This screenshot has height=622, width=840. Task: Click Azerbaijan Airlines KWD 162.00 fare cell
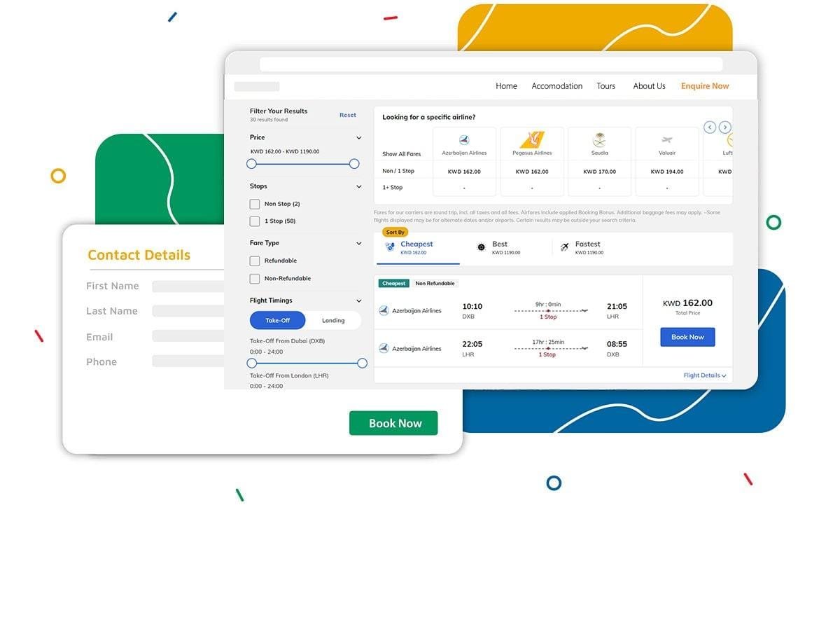[x=464, y=172]
